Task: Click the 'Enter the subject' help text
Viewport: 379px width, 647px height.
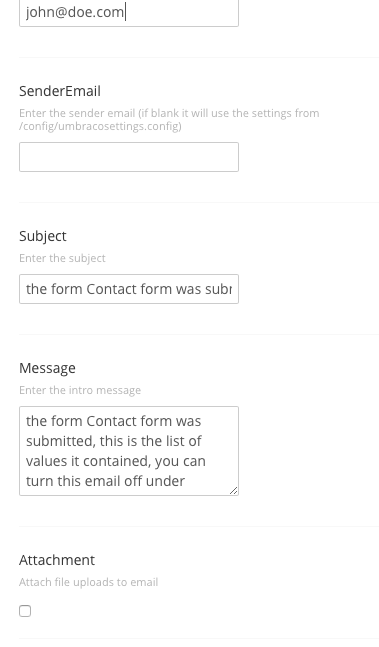Action: (x=62, y=258)
